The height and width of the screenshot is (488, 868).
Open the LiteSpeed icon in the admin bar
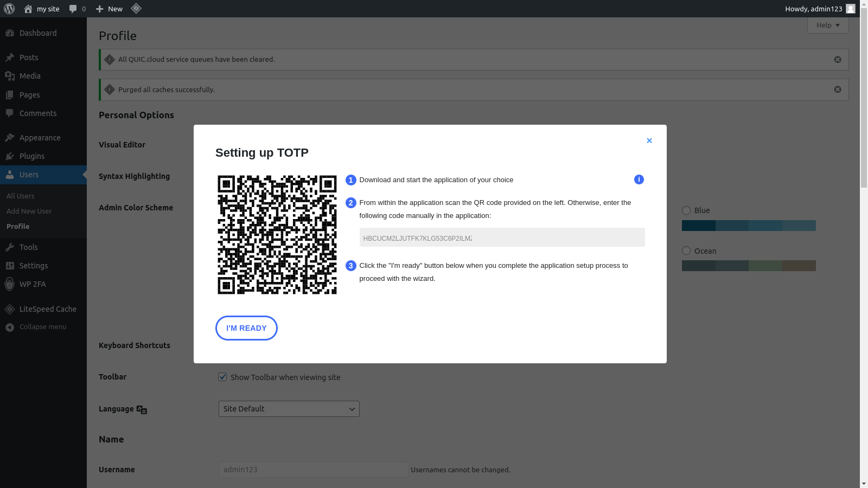click(136, 9)
